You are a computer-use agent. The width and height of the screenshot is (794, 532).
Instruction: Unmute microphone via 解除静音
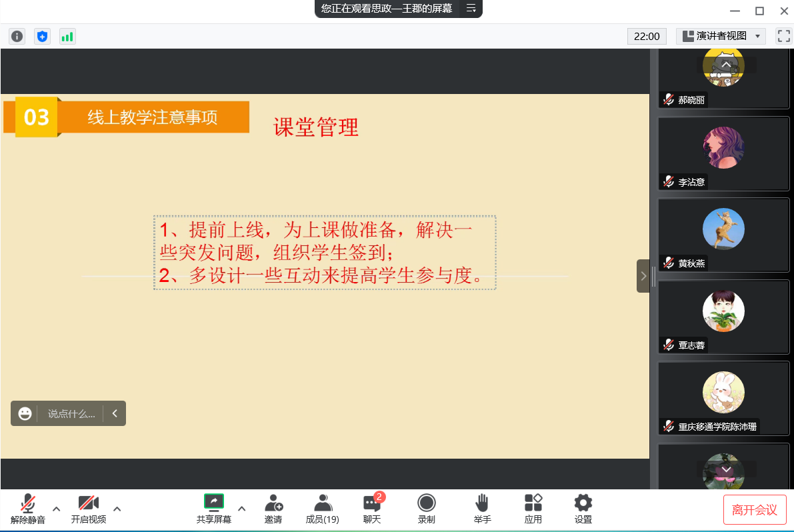click(x=28, y=509)
